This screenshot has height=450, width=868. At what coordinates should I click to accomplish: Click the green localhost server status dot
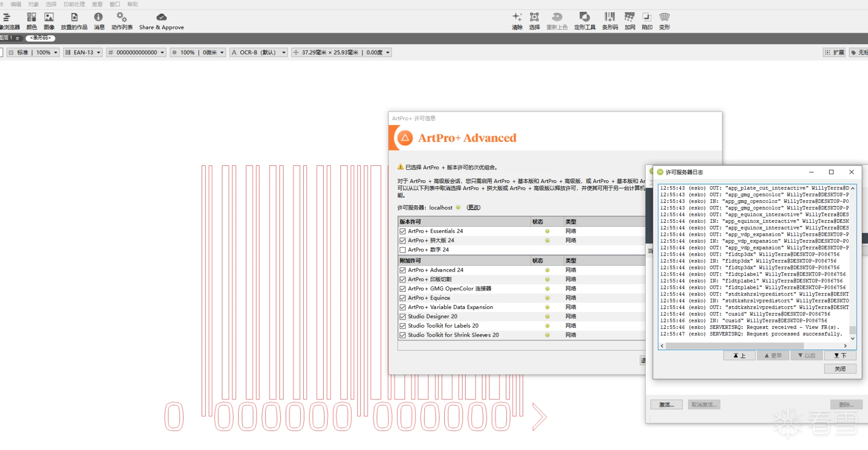click(x=458, y=207)
